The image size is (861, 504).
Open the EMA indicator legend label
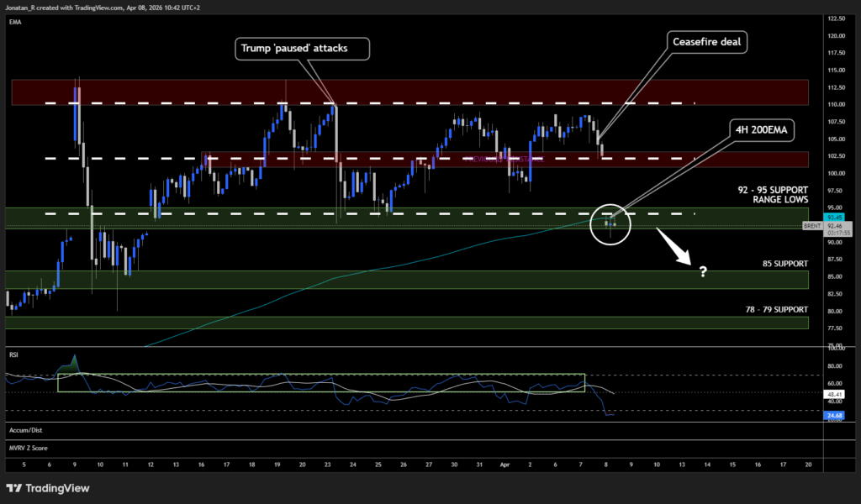pos(15,22)
